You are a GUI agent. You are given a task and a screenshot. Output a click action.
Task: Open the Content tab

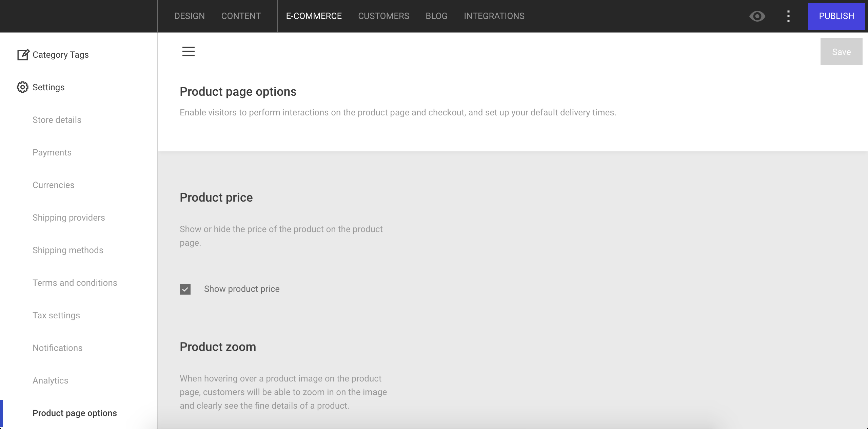[x=241, y=16]
